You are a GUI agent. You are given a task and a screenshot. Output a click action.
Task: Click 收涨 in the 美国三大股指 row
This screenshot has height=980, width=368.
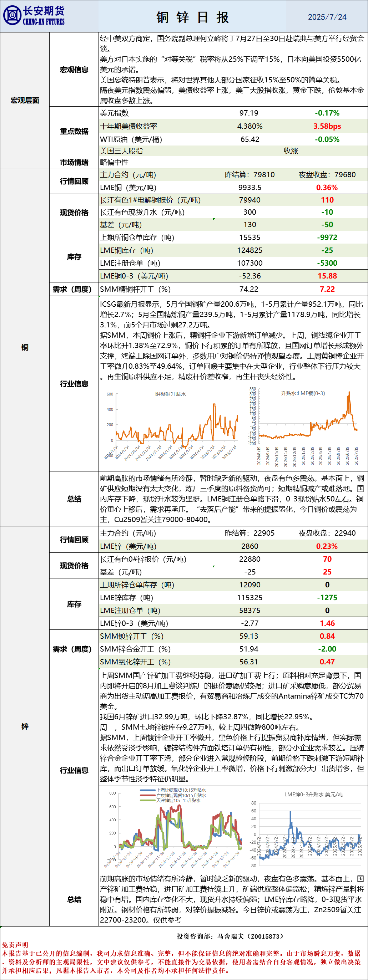[x=291, y=151]
